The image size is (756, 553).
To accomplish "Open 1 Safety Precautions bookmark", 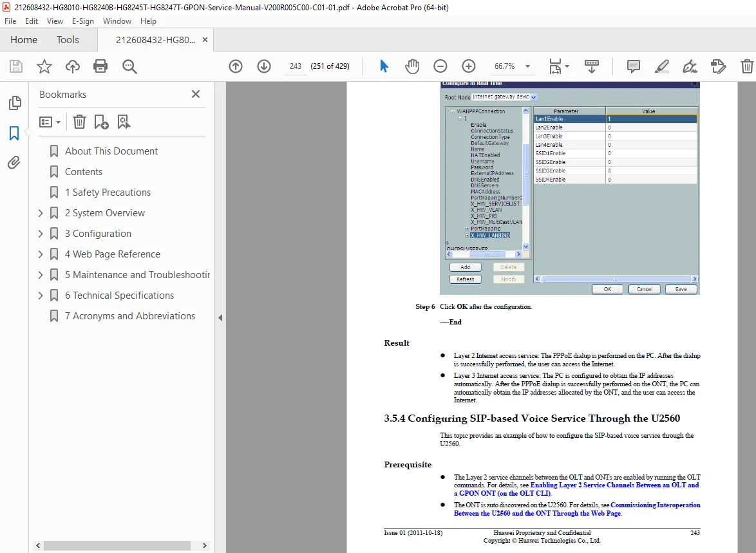I will tap(108, 192).
